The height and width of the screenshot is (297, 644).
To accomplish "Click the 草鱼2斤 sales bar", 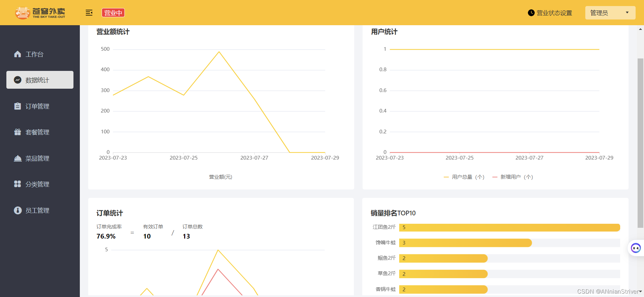I will point(443,274).
